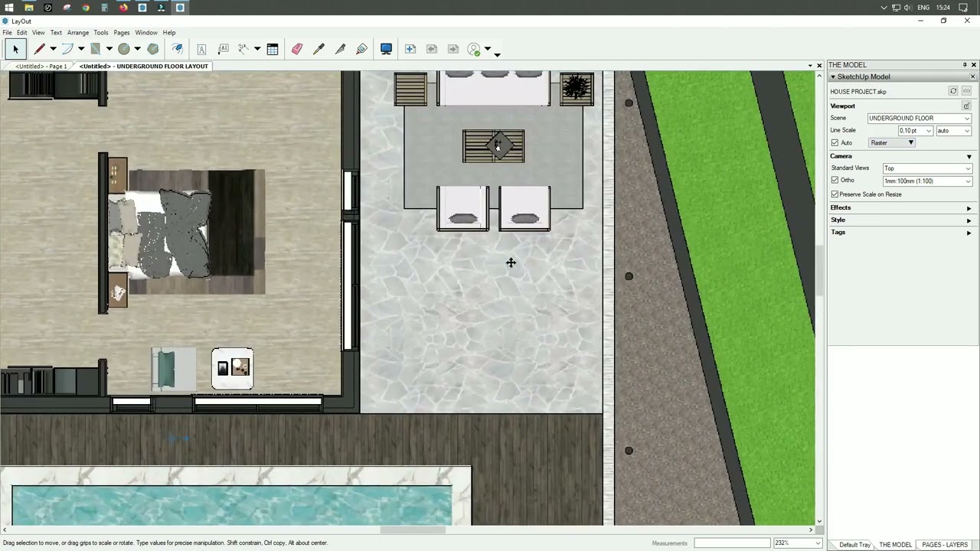Viewport: 980px width, 551px height.
Task: Start presentation with the monitor icon
Action: tap(387, 49)
